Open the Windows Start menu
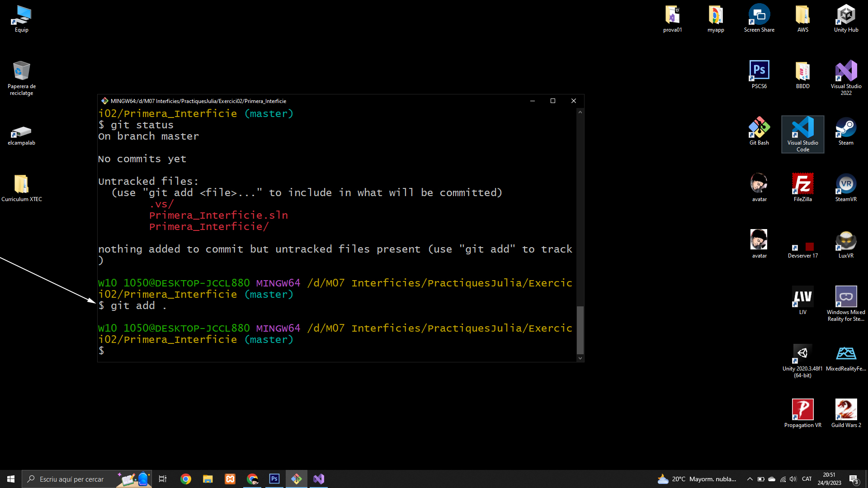This screenshot has width=868, height=488. (x=11, y=479)
